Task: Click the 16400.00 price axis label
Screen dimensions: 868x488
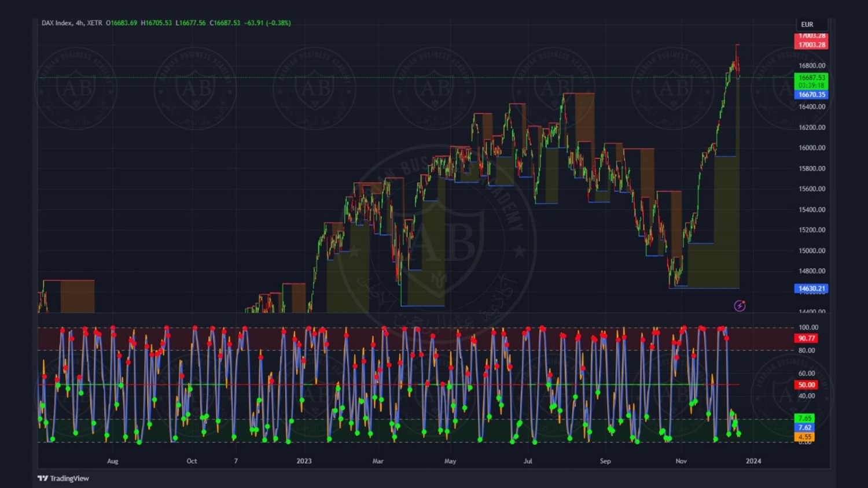Action: coord(812,107)
